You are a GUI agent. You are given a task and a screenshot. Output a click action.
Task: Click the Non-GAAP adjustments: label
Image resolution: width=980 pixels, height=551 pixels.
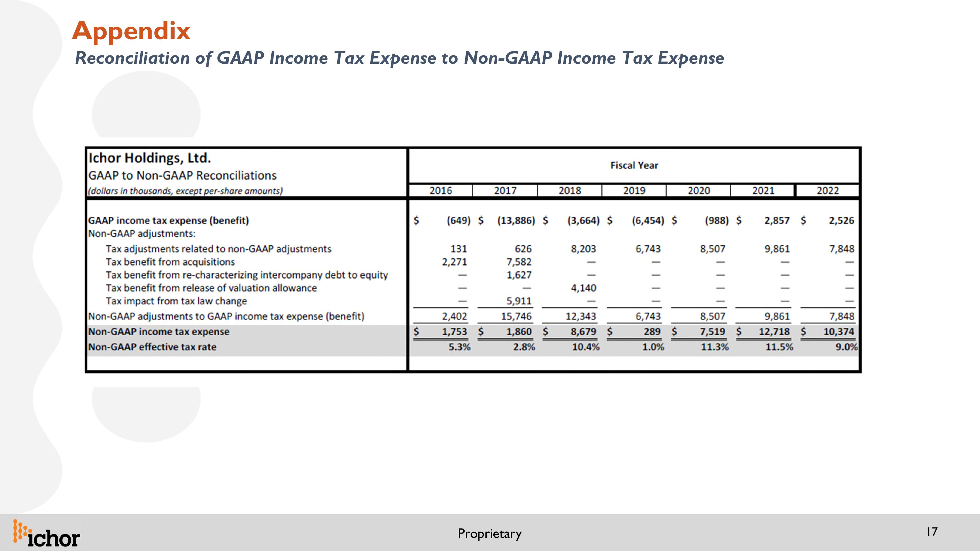point(142,234)
